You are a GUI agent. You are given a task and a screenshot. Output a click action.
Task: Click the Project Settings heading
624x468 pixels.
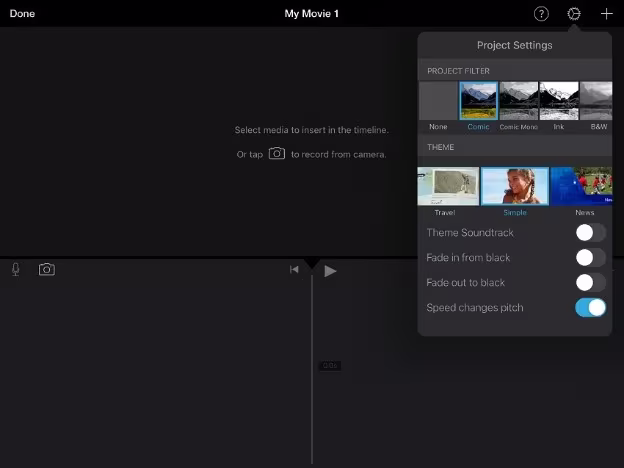515,45
